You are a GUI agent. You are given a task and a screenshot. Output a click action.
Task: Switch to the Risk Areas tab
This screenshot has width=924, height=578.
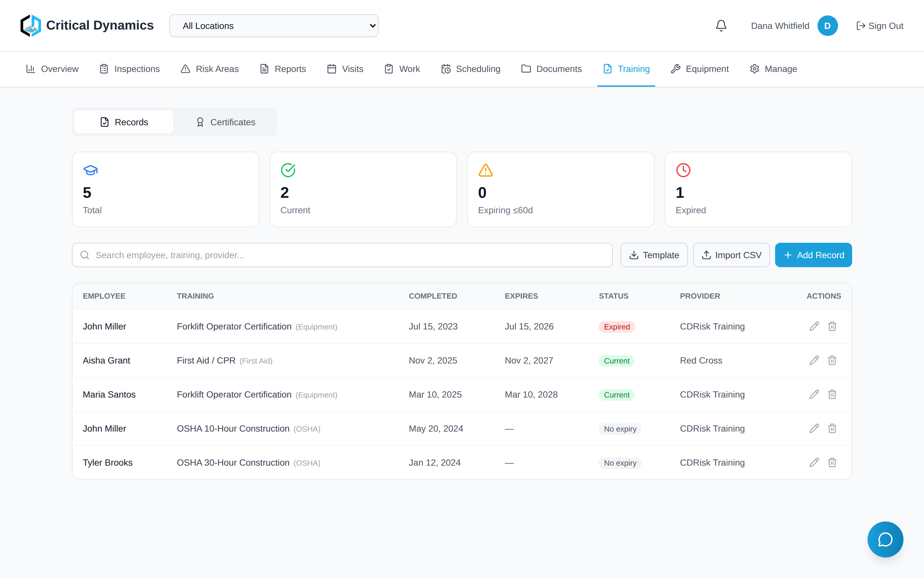coord(210,69)
